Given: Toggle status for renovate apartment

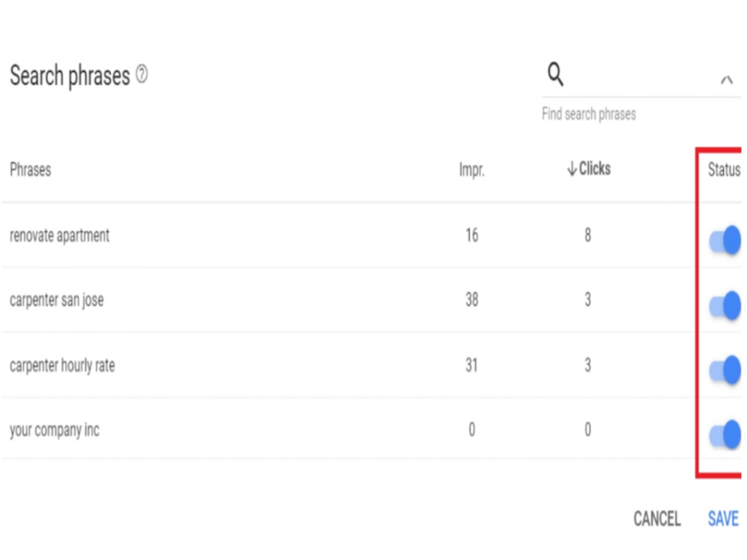Looking at the screenshot, I should (x=725, y=240).
